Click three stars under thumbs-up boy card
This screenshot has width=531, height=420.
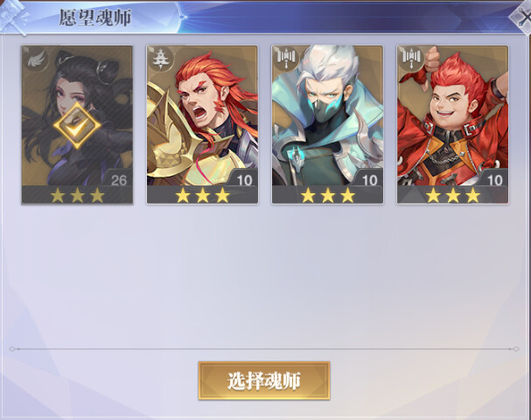coord(453,196)
